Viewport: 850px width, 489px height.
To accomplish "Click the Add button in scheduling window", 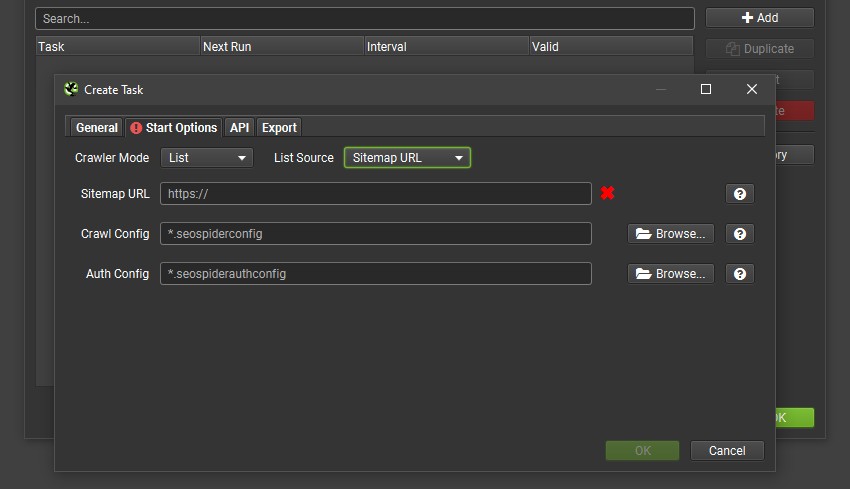I will pyautogui.click(x=759, y=18).
